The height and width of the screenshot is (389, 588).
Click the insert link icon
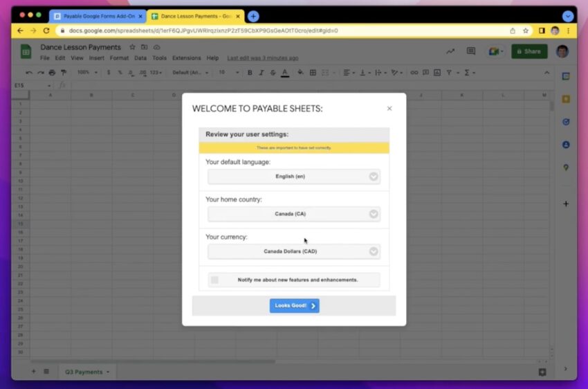tap(414, 73)
